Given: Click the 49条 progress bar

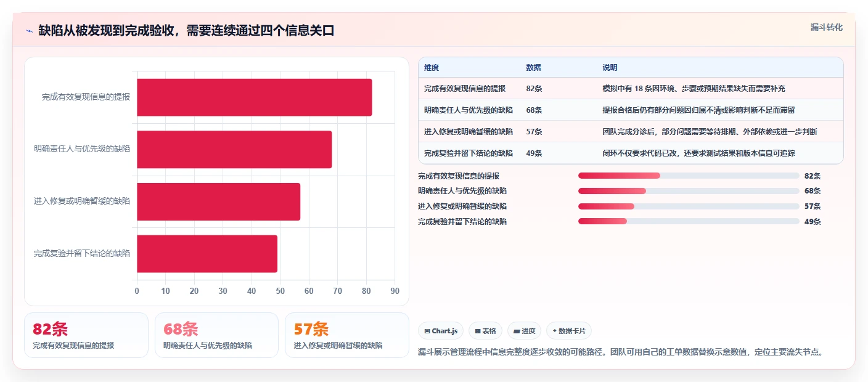Looking at the screenshot, I should (689, 221).
